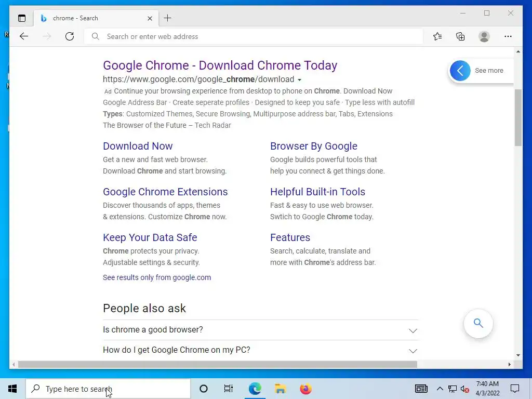Click Microsoft Edge taskbar icon
Image resolution: width=532 pixels, height=399 pixels.
click(x=255, y=389)
